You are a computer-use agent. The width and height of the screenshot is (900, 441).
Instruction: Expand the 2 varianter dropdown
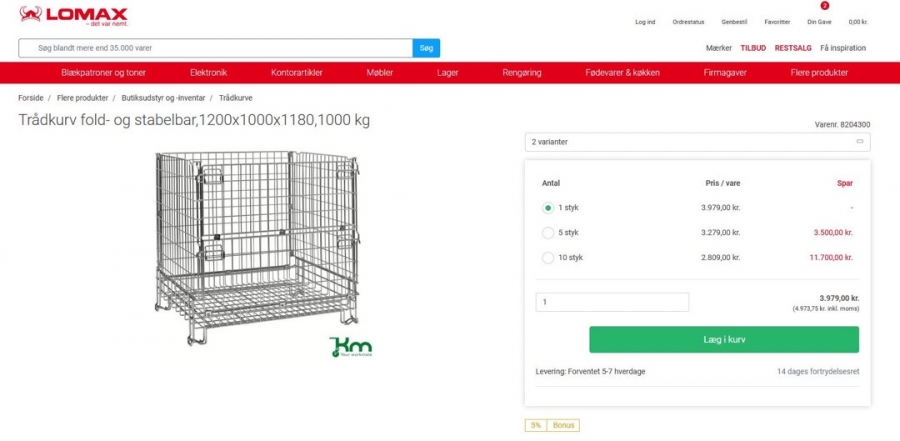pyautogui.click(x=697, y=142)
